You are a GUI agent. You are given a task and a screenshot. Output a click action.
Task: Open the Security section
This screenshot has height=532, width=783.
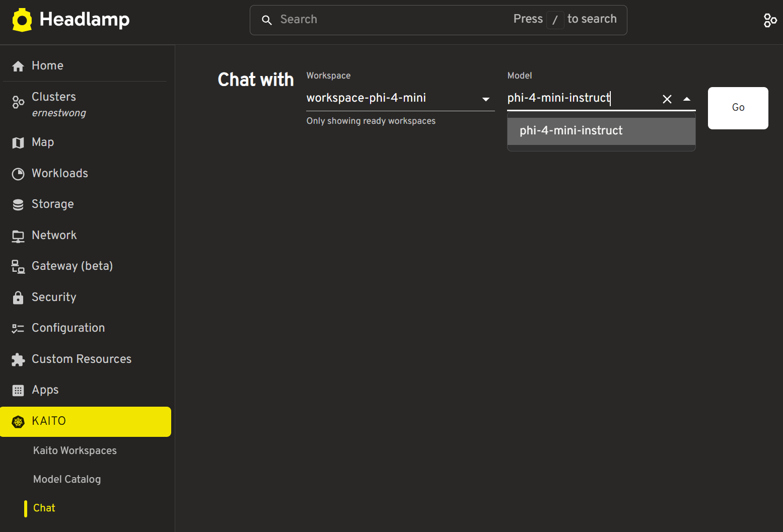coord(86,297)
